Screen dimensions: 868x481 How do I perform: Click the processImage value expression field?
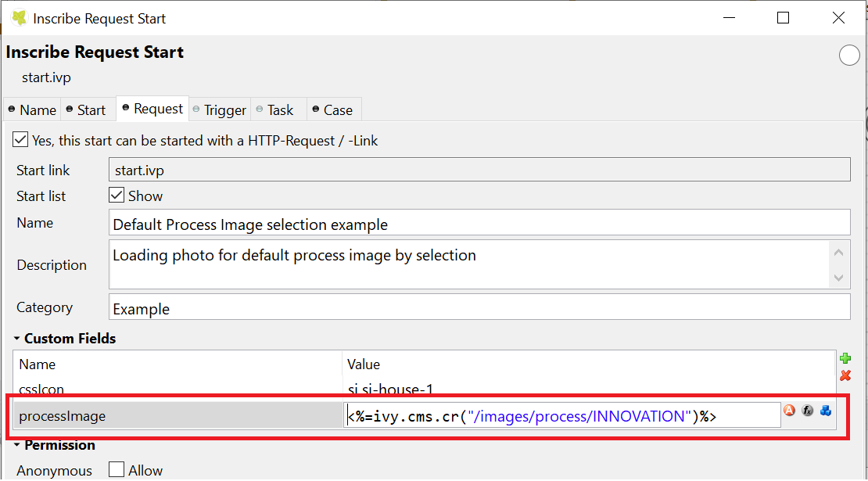point(561,416)
